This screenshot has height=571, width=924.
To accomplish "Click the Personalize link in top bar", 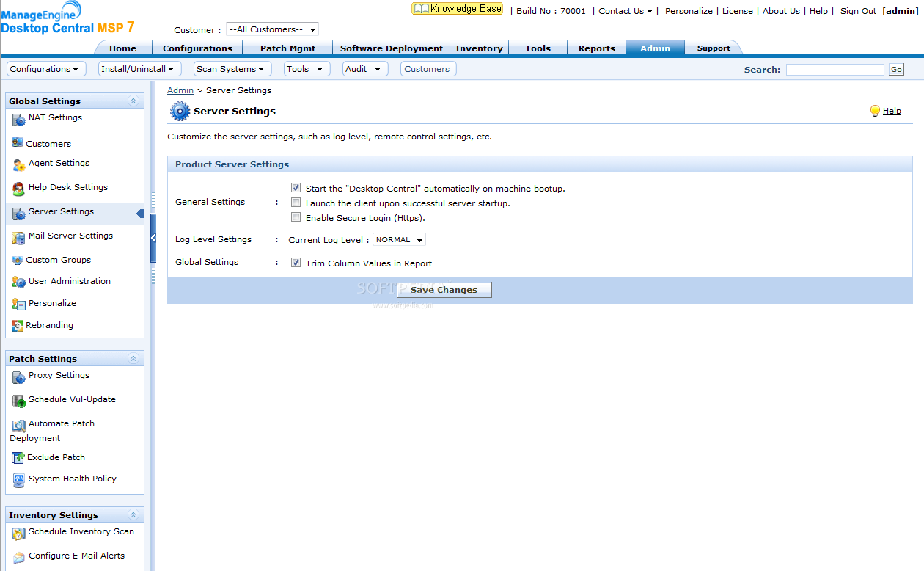I will coord(689,11).
